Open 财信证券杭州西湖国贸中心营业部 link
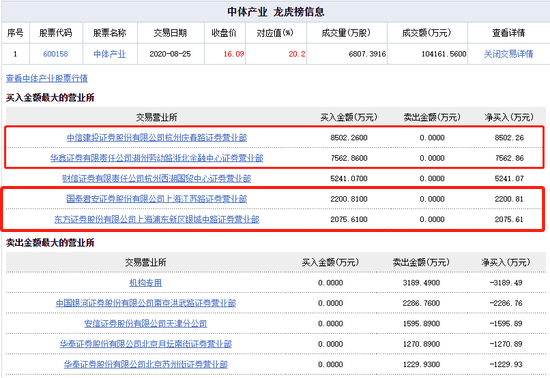Image resolution: width=550 pixels, height=378 pixels. [157, 178]
